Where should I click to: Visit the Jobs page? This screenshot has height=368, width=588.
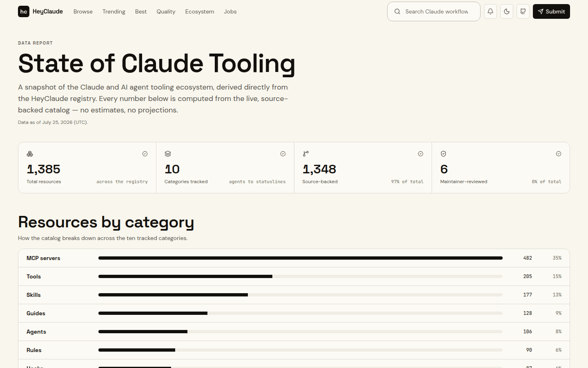coord(230,11)
